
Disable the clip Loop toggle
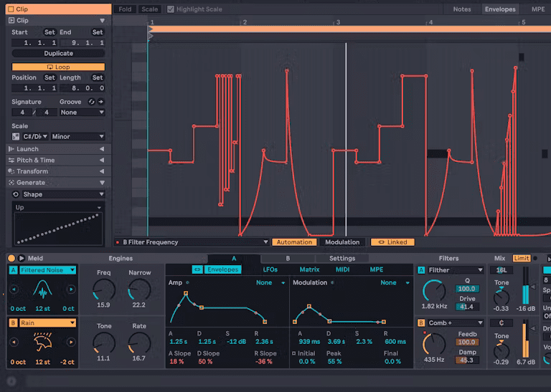pyautogui.click(x=58, y=67)
